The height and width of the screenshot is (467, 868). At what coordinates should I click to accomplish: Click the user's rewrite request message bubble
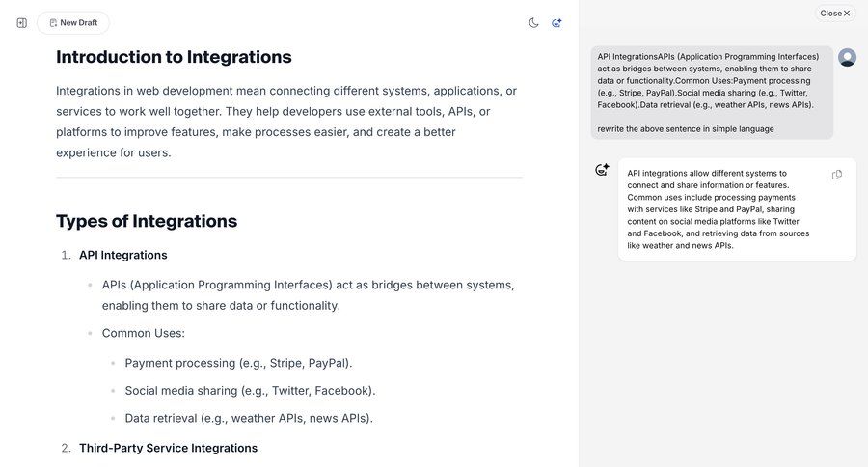point(712,93)
